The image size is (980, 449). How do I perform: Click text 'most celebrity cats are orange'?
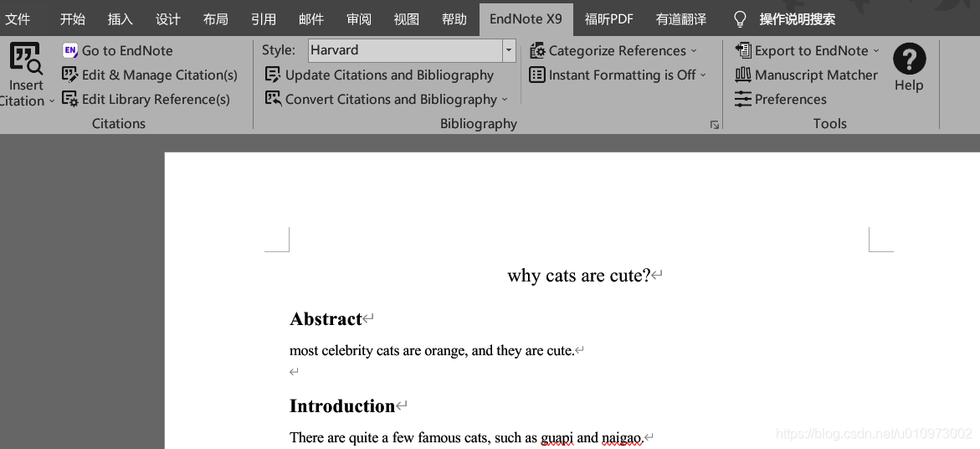pos(378,351)
